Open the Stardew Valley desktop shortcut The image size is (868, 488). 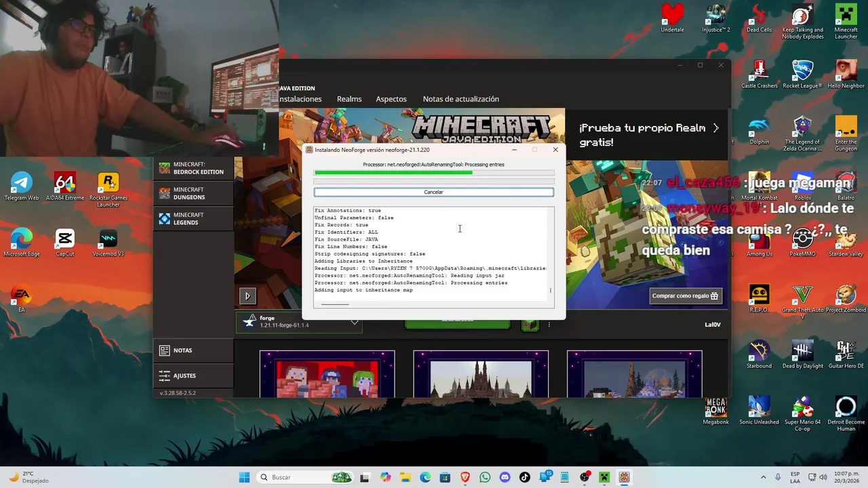[x=846, y=243]
